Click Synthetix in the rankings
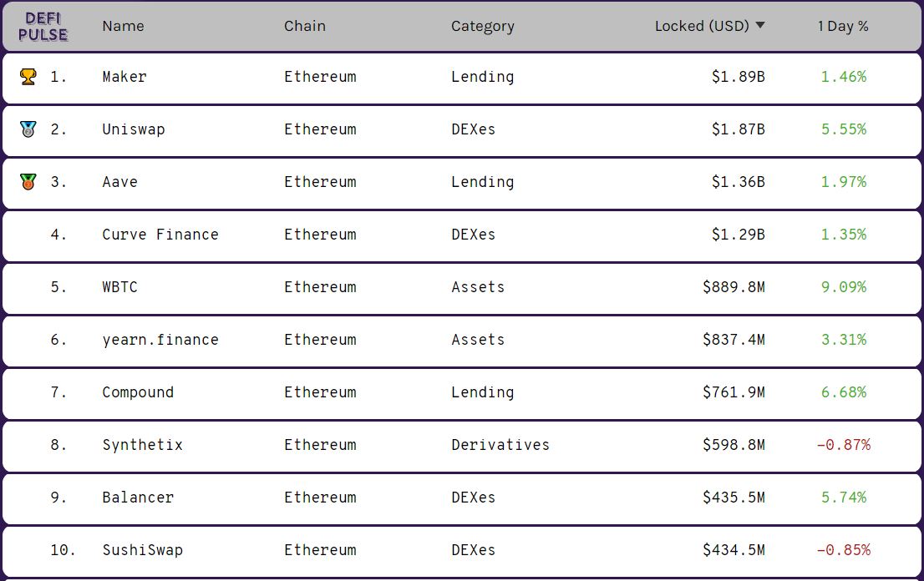This screenshot has width=924, height=581. (x=142, y=445)
